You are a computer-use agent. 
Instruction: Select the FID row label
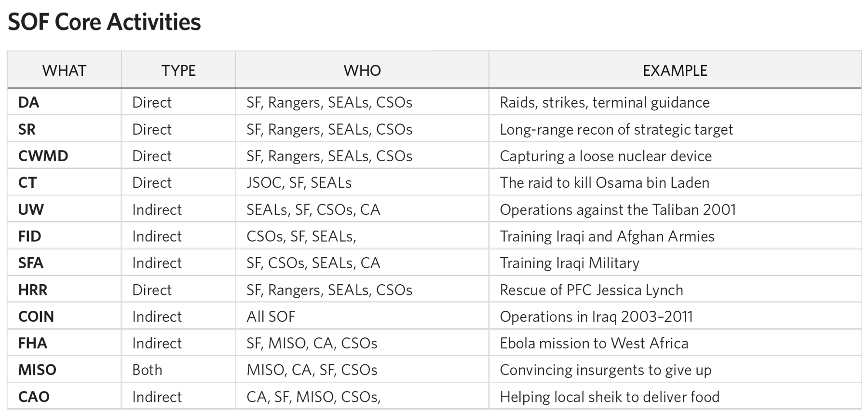[30, 236]
